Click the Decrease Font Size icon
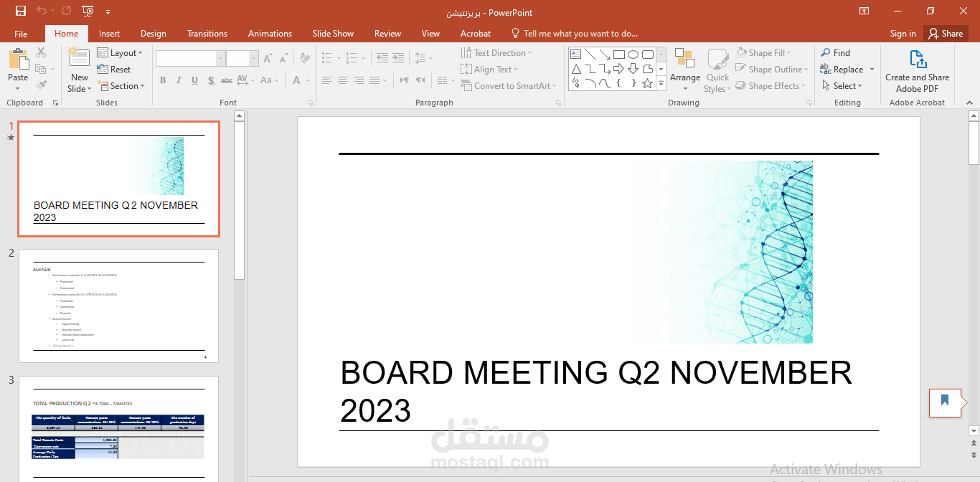 pyautogui.click(x=283, y=59)
